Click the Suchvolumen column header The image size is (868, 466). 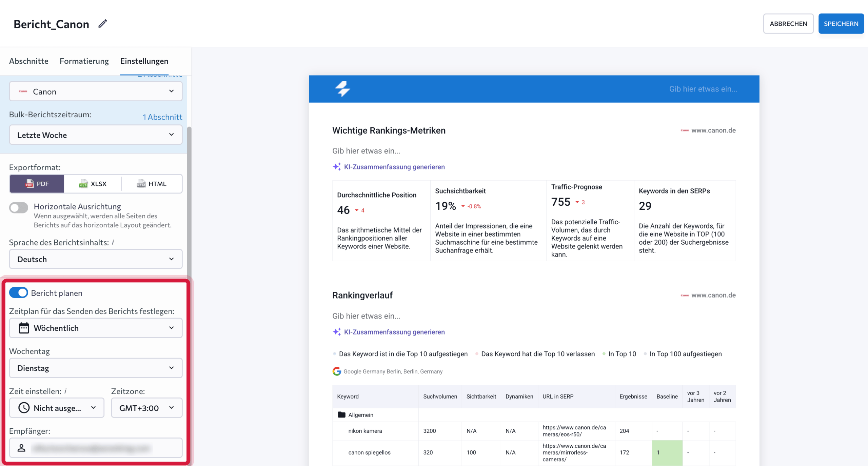[x=440, y=396]
